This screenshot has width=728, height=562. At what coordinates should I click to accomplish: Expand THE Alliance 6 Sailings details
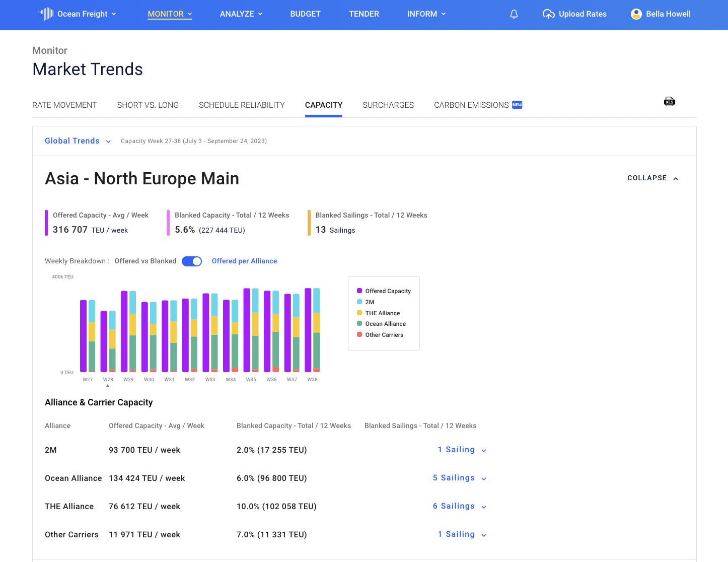(459, 506)
